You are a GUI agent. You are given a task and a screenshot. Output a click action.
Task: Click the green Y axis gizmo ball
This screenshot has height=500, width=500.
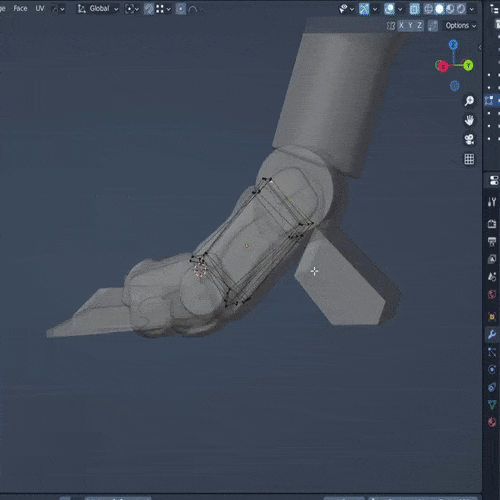point(468,65)
